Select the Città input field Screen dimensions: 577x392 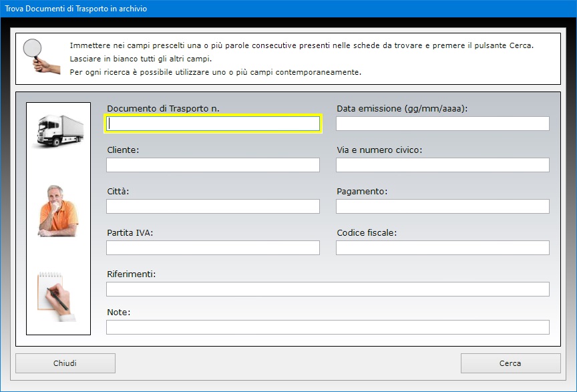coord(213,206)
